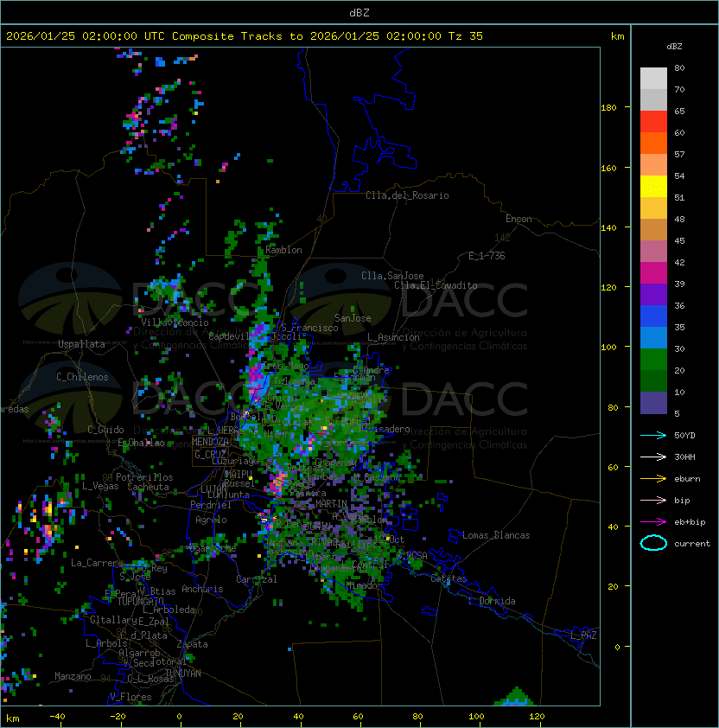Click the 'Zapata' map label
Screen dimensions: 719x728
click(x=192, y=644)
